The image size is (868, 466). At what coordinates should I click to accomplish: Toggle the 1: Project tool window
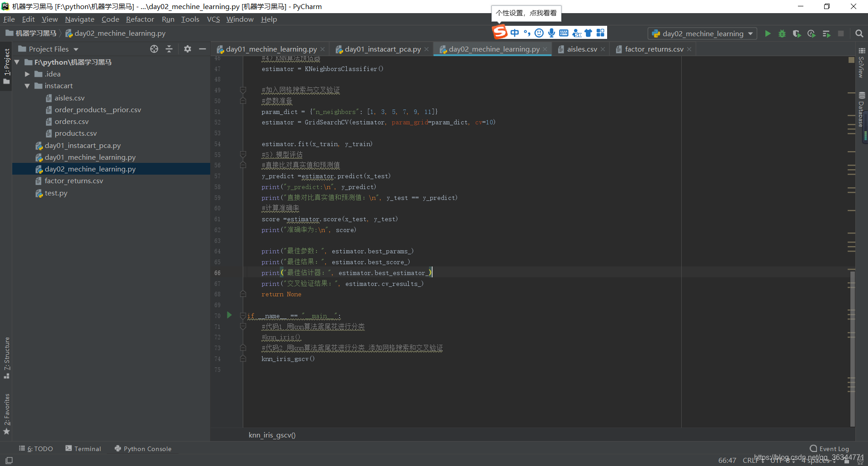[6, 66]
